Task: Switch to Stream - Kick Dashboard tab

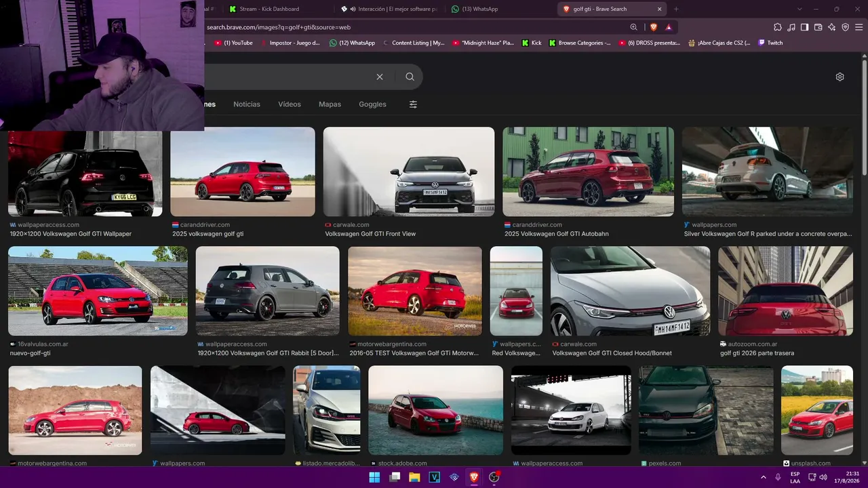Action: [276, 9]
